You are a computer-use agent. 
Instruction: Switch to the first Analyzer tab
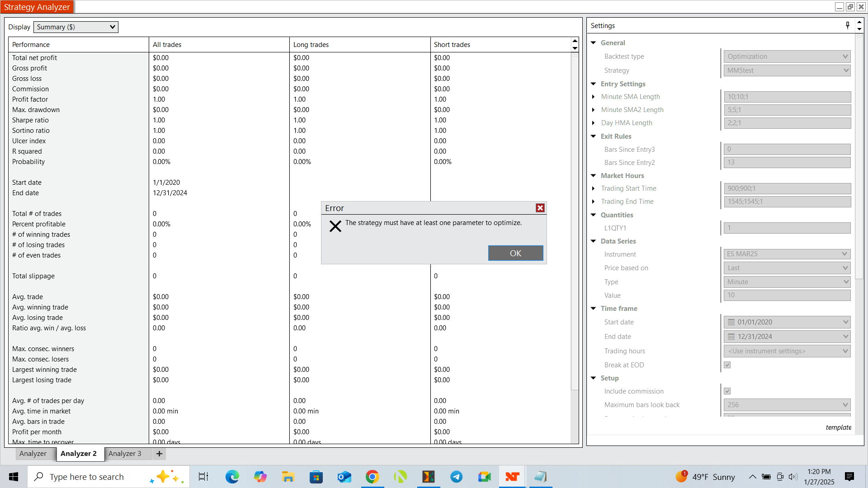point(33,454)
